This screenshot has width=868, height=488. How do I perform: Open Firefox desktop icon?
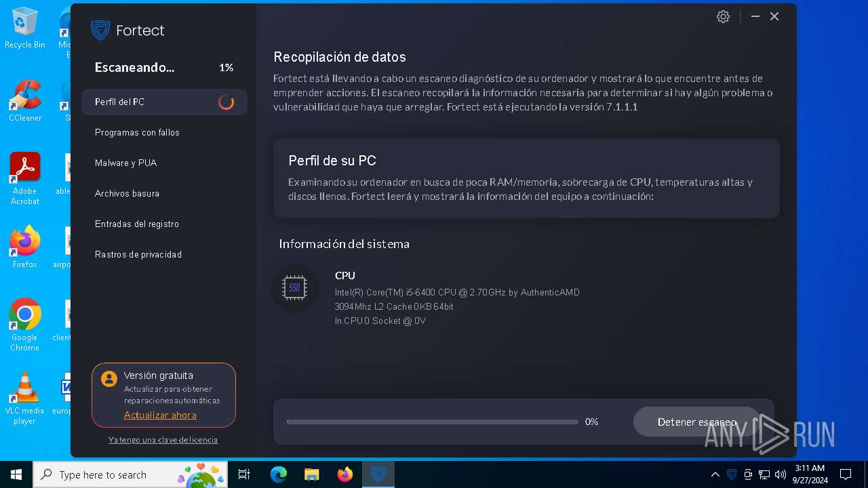25,247
